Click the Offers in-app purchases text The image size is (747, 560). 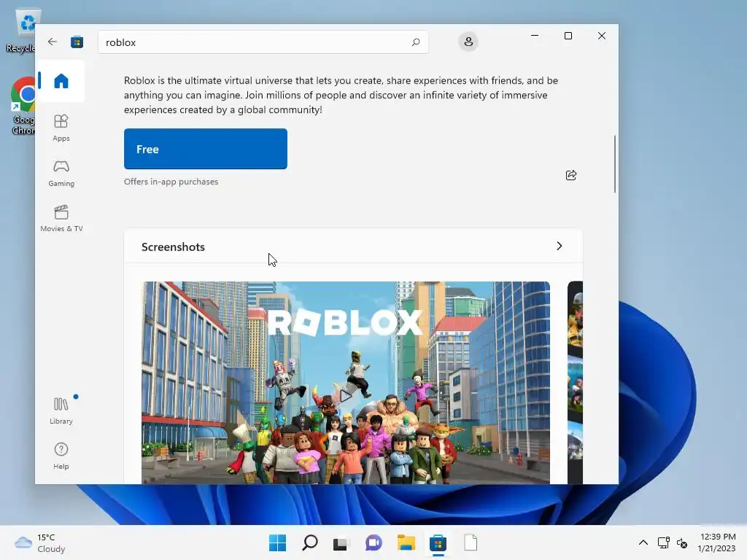[x=171, y=182]
